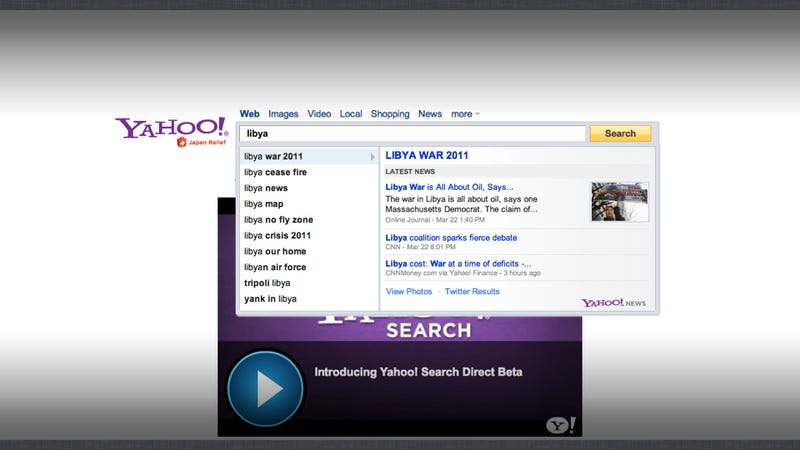Click Introducing Yahoo! Search Direct Beta title

pos(418,372)
